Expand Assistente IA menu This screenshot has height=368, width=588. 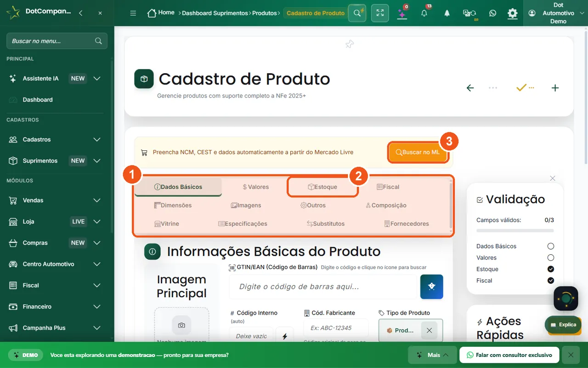(55, 79)
